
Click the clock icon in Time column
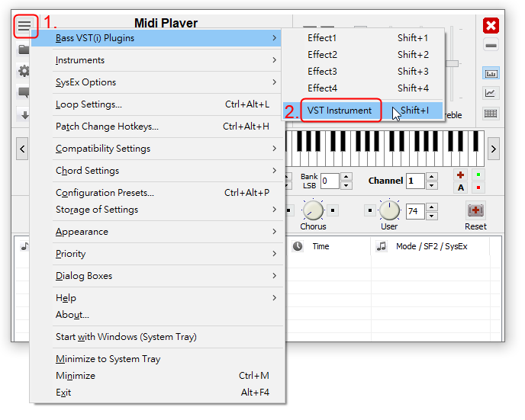pos(298,246)
